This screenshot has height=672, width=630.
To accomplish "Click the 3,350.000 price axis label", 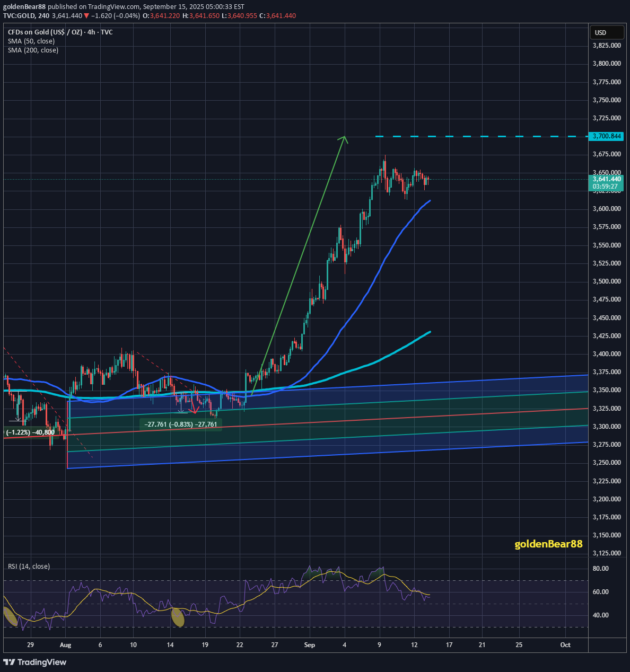I will tap(607, 390).
